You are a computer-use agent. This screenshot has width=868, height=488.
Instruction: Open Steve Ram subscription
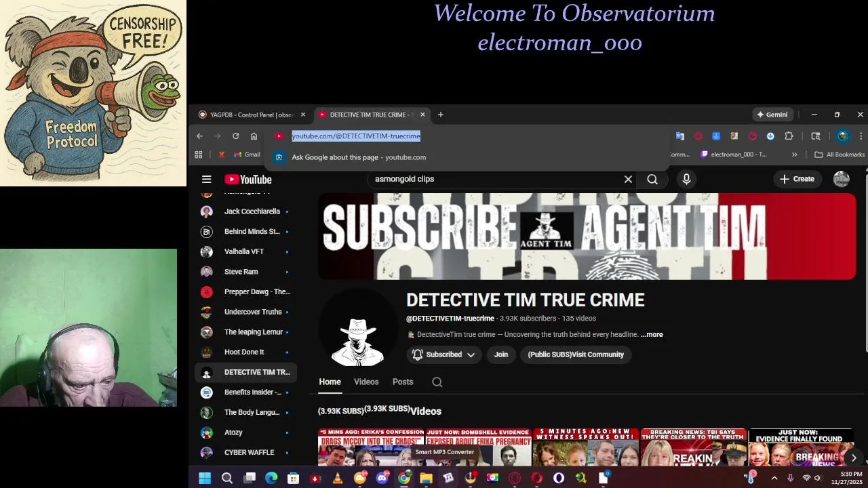245,272
